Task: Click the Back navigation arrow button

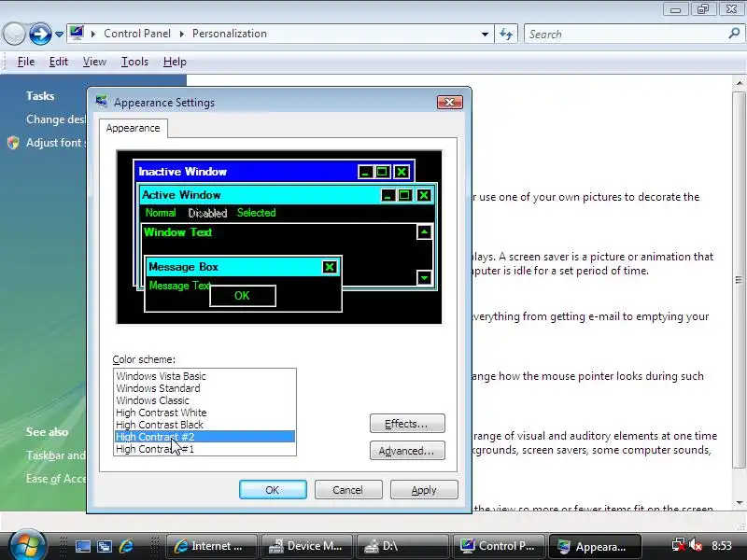Action: pos(14,34)
